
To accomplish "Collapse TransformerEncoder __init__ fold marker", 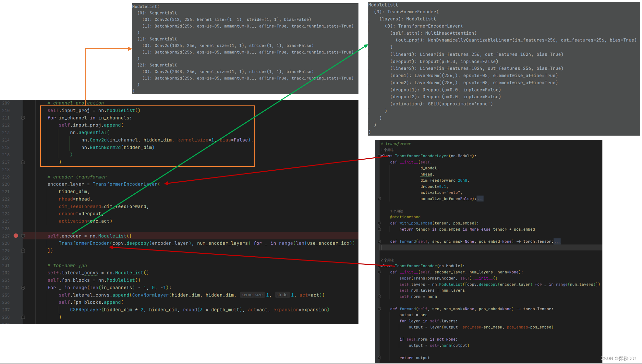I will 379,272.
